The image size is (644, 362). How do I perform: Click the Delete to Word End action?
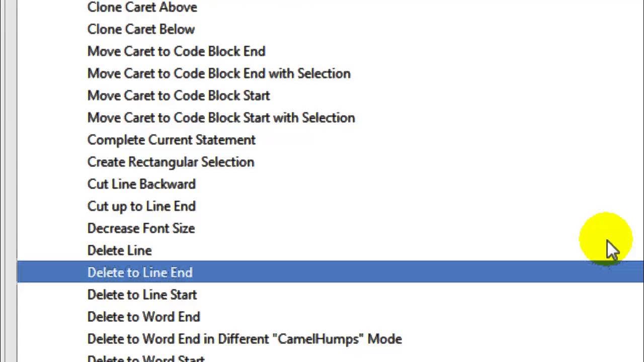click(x=143, y=317)
